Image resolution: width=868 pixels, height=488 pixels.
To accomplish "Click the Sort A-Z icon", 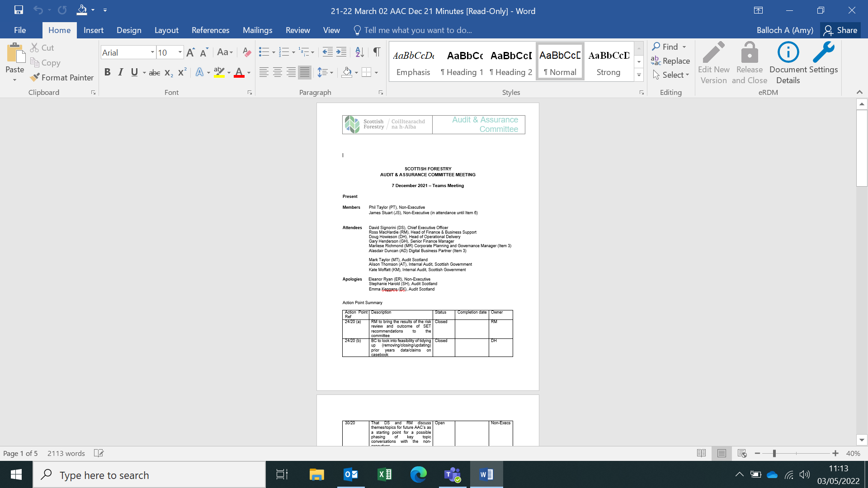I will [x=359, y=52].
